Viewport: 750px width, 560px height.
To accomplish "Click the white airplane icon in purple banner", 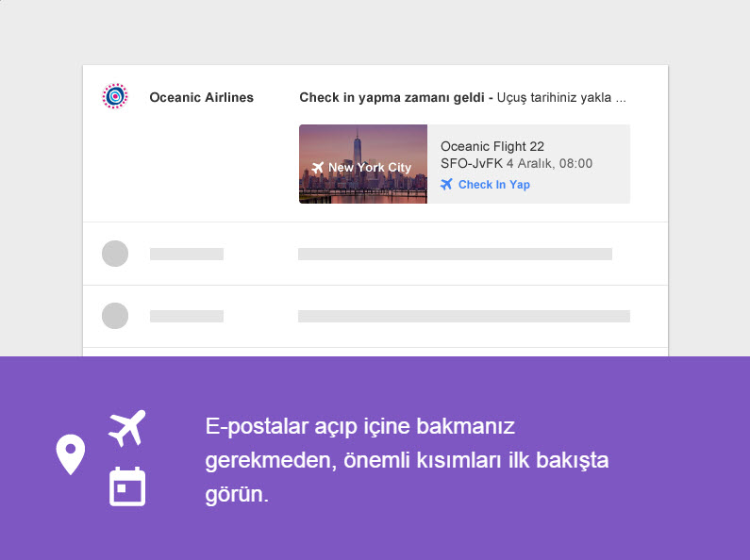I will [127, 428].
